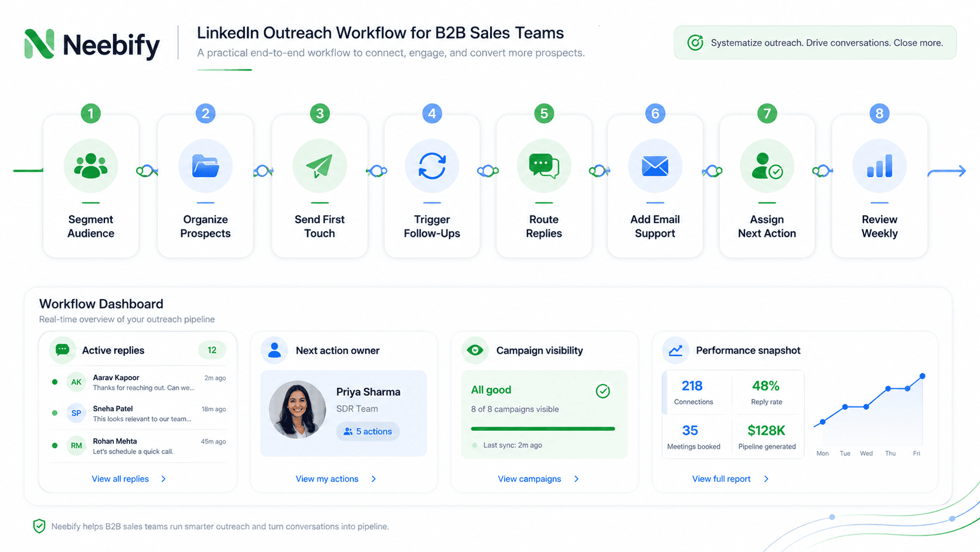Image resolution: width=980 pixels, height=552 pixels.
Task: Click the Fri data point on the performance chart
Action: [x=923, y=376]
